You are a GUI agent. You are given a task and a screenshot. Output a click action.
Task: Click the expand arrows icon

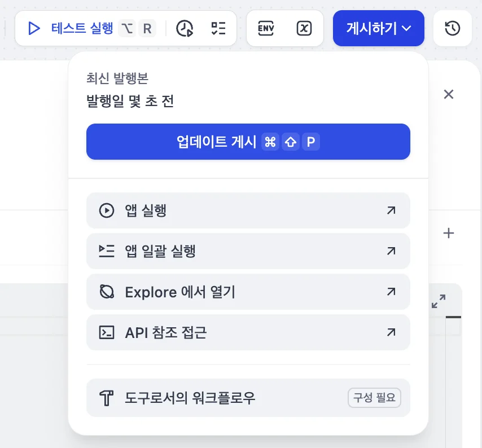pyautogui.click(x=439, y=301)
